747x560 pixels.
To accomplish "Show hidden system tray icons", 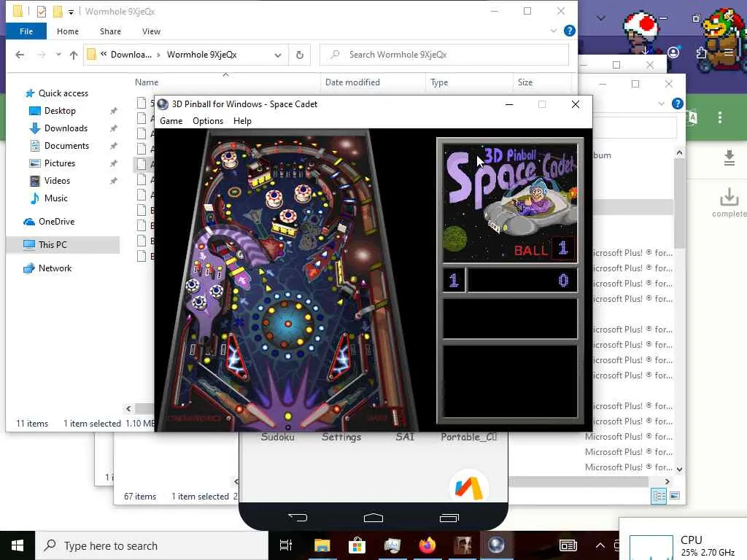I will click(600, 545).
